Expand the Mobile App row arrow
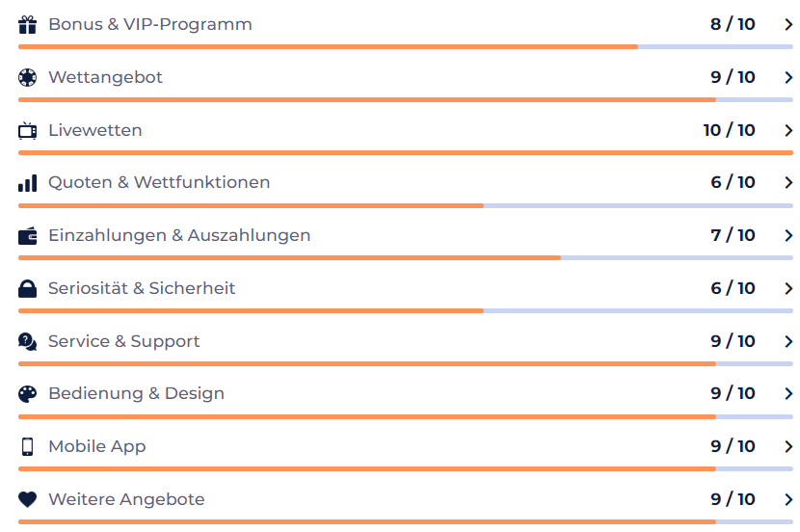The height and width of the screenshot is (532, 800). coord(788,447)
